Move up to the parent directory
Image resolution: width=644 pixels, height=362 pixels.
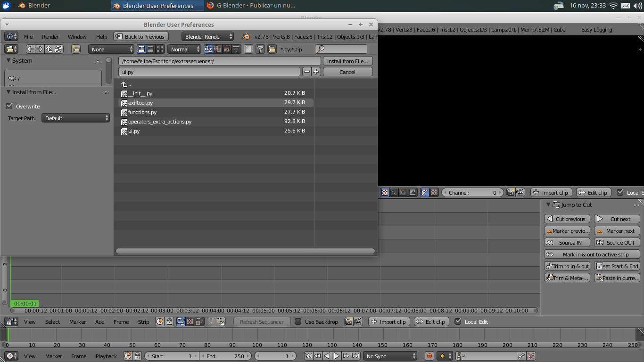[49, 49]
